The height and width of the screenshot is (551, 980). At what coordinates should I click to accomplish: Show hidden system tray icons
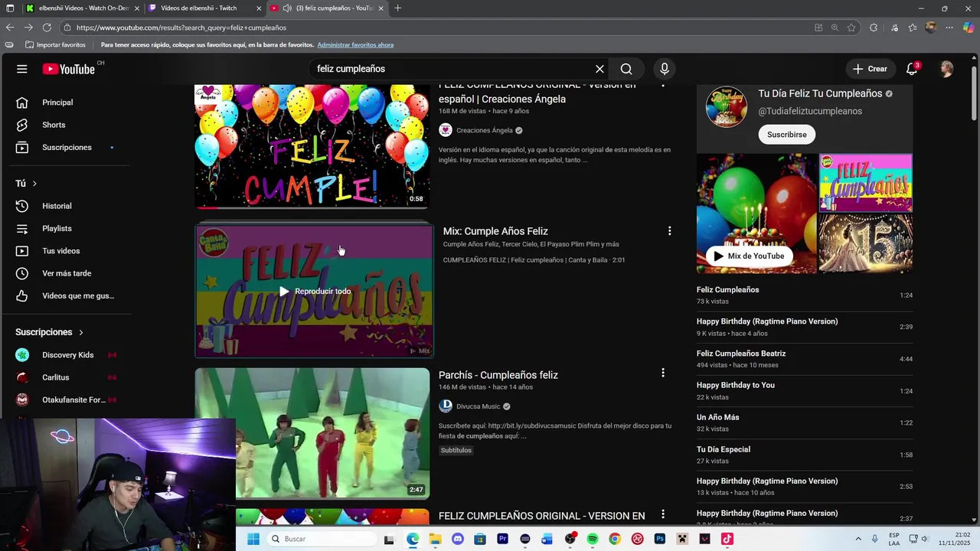click(857, 539)
